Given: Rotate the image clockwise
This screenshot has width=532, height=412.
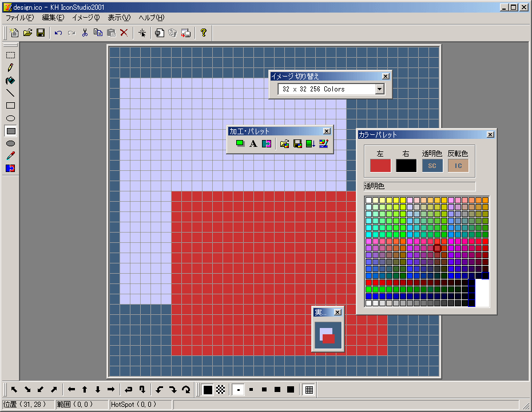Looking at the screenshot, I should [x=173, y=390].
